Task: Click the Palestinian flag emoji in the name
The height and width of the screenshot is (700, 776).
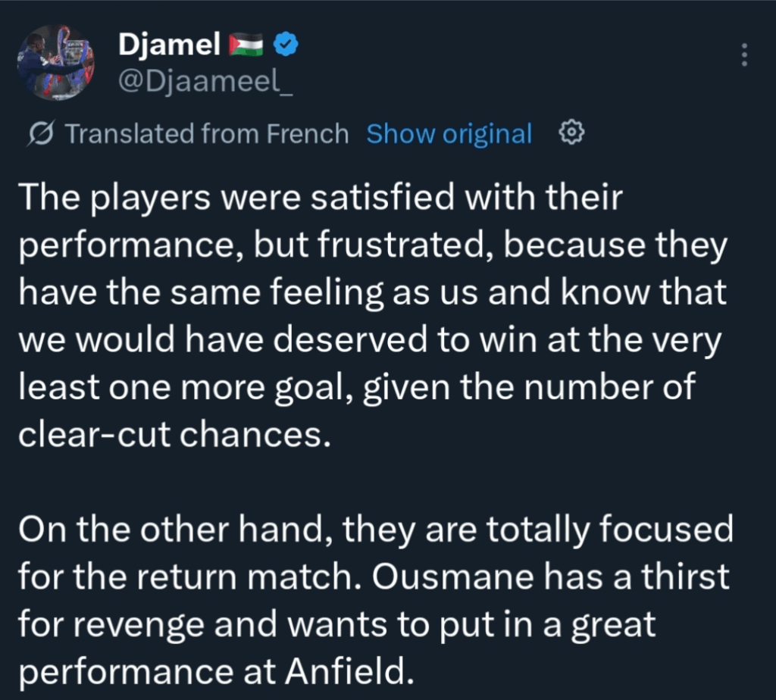Action: tap(245, 43)
